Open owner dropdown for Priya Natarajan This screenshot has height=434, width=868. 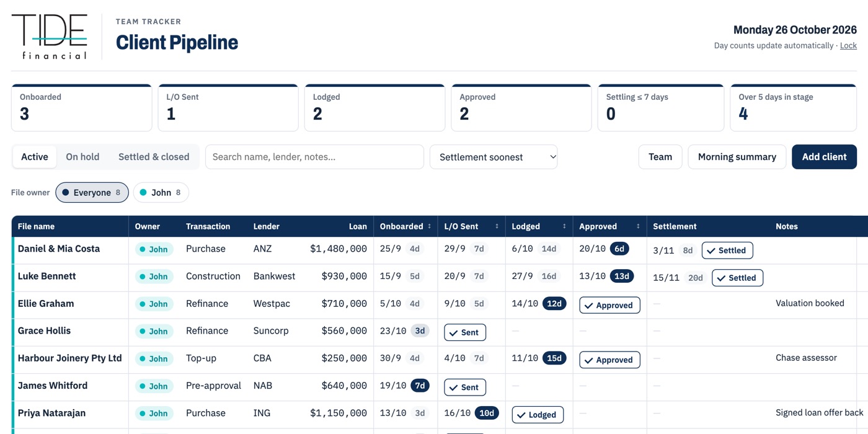154,413
